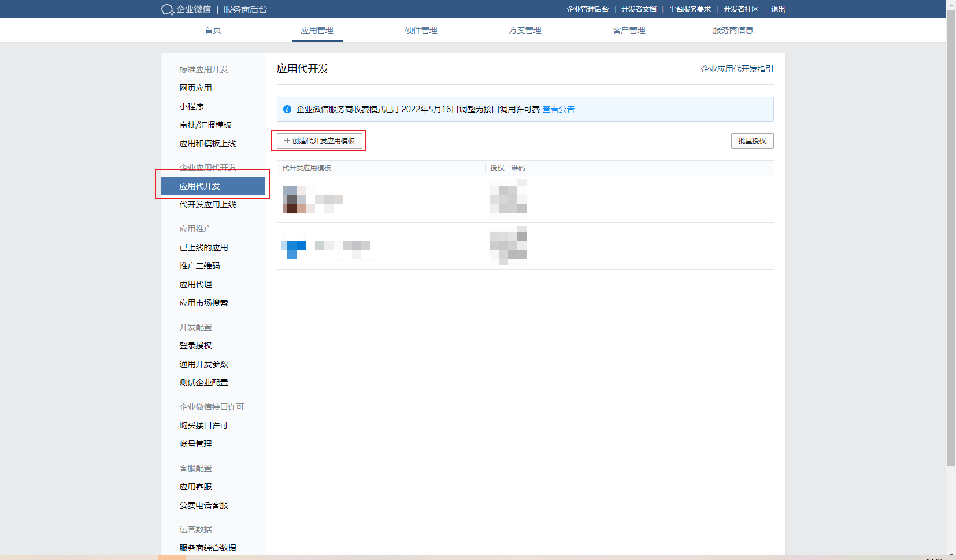Open the 查看公告 link
Viewport: 956px width, 560px height.
pyautogui.click(x=558, y=109)
